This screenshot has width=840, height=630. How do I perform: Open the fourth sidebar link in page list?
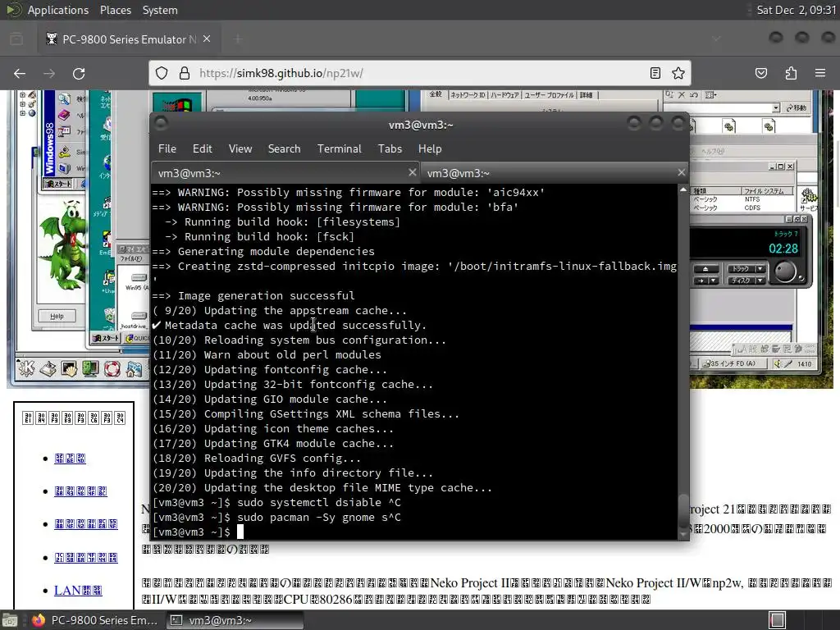(85, 558)
